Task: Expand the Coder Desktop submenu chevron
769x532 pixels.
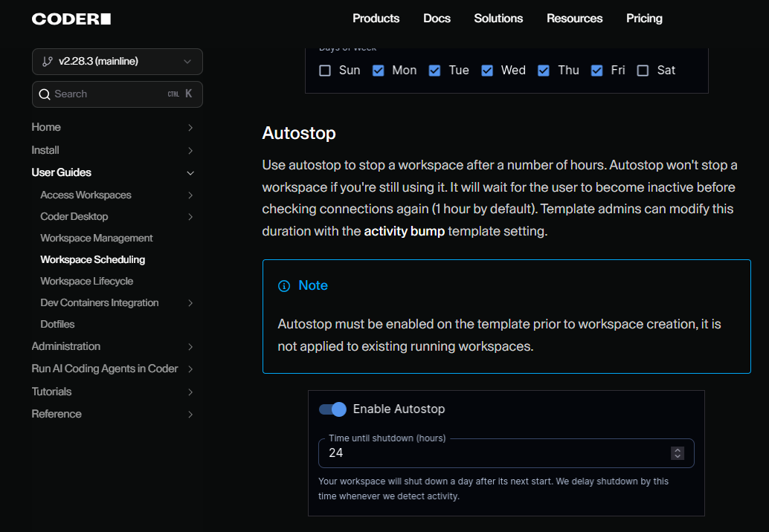Action: point(190,217)
